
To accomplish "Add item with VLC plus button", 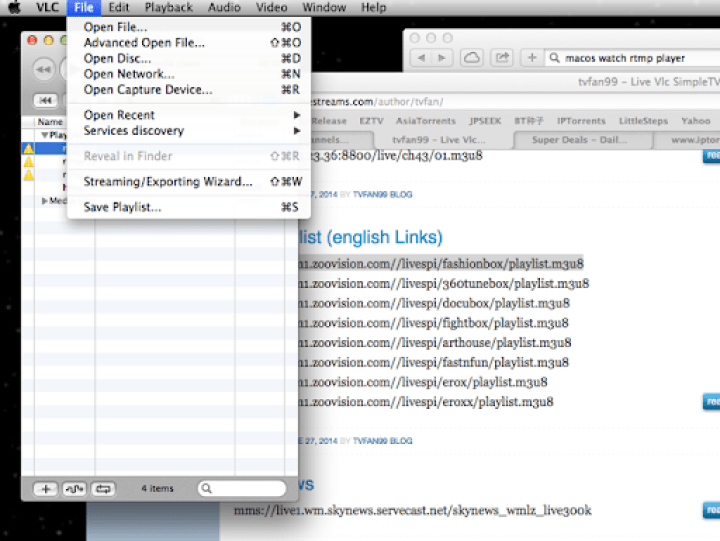I will tap(45, 489).
